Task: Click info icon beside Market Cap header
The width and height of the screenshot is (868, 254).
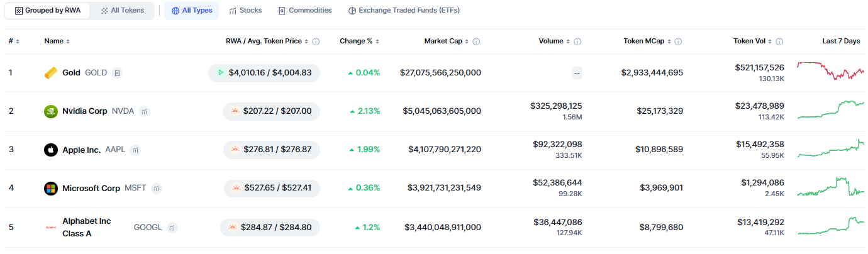Action: coord(477,41)
